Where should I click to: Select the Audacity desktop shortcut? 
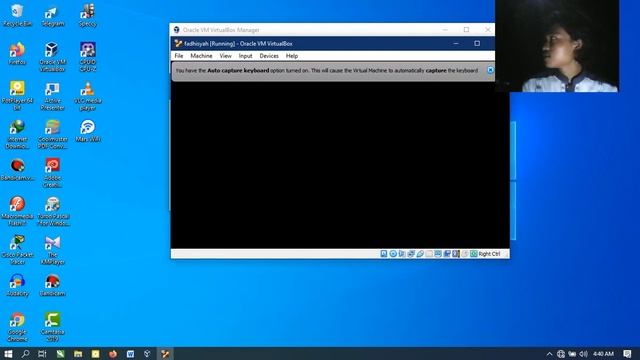tap(17, 284)
